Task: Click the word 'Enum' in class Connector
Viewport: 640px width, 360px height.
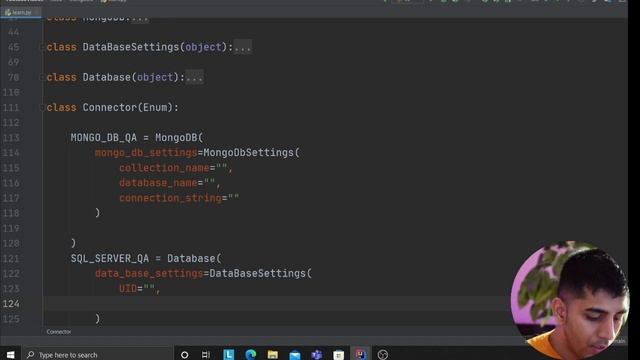Action: (155, 107)
